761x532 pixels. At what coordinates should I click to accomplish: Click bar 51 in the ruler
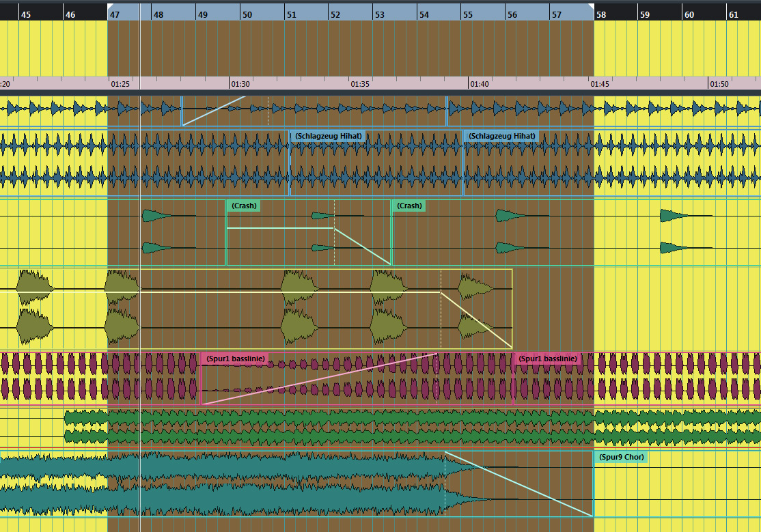[x=291, y=14]
